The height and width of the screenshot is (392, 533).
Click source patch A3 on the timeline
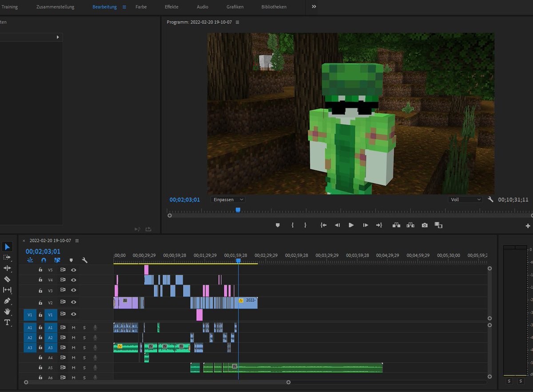point(30,348)
